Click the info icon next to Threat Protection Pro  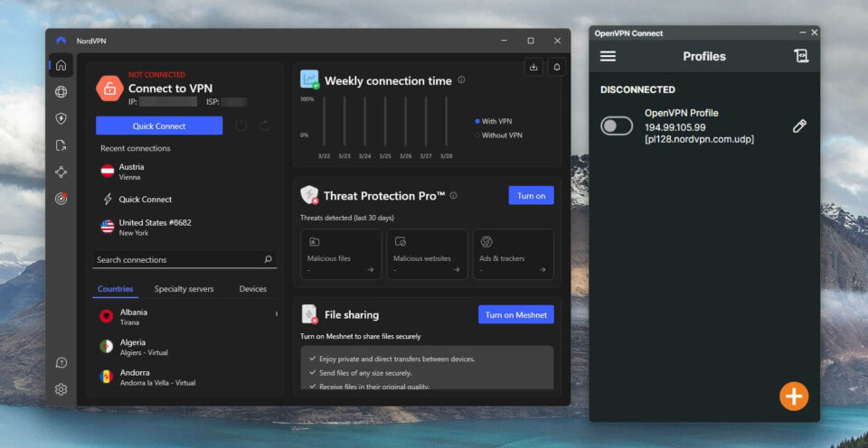(453, 195)
